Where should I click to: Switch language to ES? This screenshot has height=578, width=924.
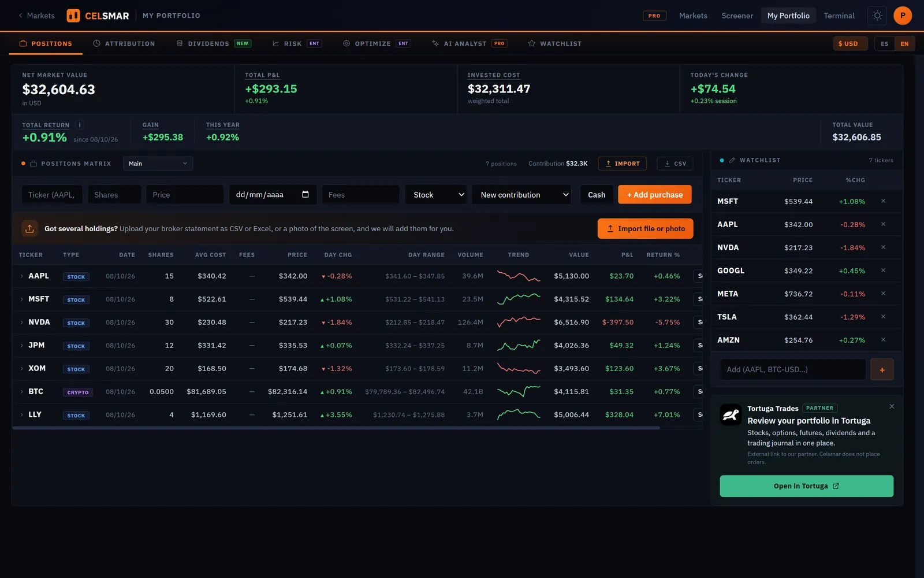tap(884, 43)
